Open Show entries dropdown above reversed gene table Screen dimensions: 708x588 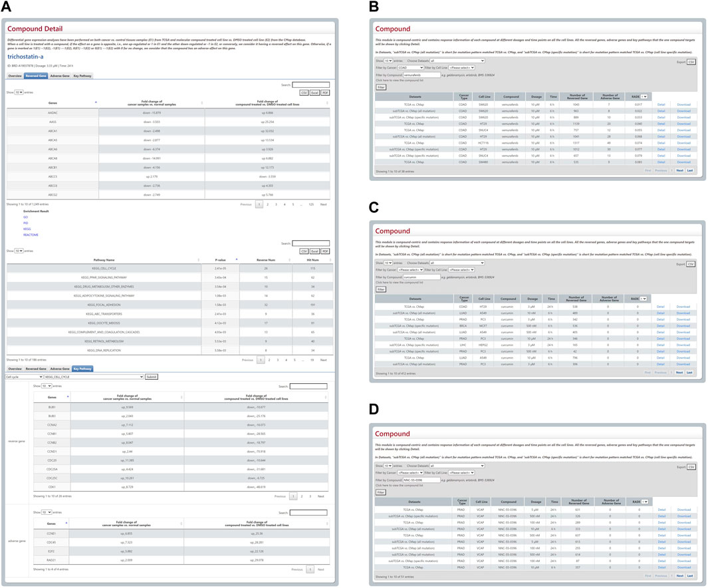click(x=19, y=92)
